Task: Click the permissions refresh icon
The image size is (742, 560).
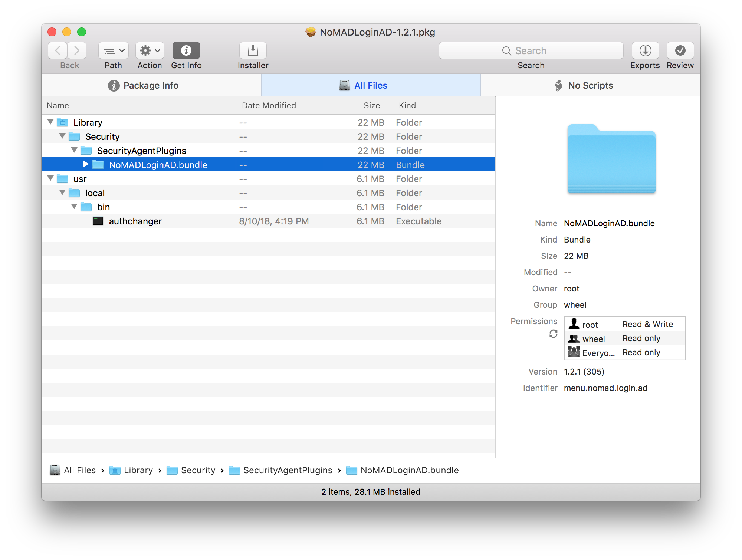Action: click(553, 334)
